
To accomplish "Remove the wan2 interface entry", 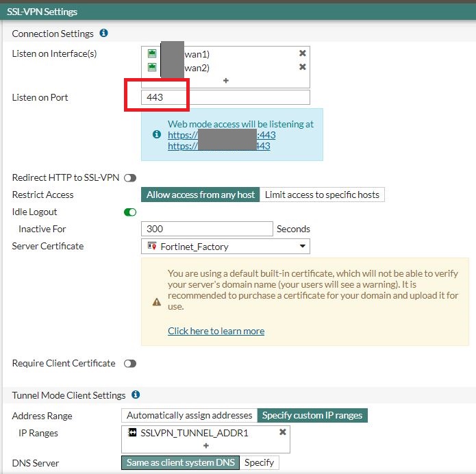I will click(x=302, y=67).
